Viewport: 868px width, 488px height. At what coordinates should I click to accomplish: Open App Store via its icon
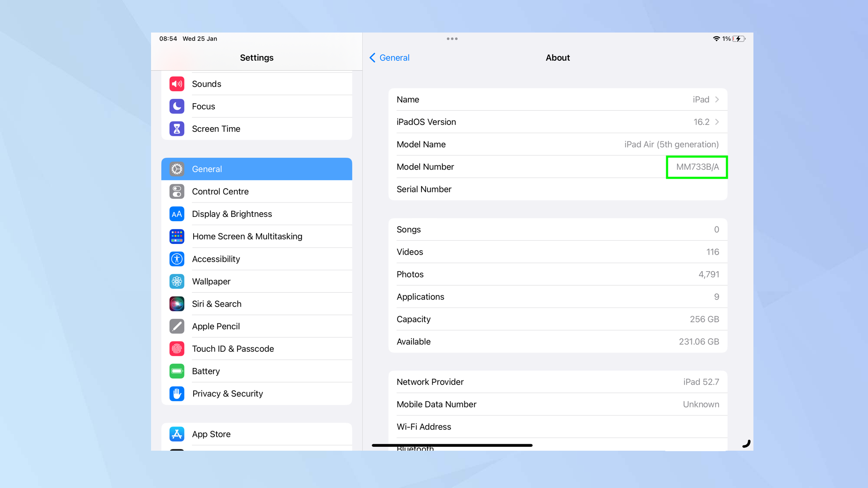coord(177,434)
